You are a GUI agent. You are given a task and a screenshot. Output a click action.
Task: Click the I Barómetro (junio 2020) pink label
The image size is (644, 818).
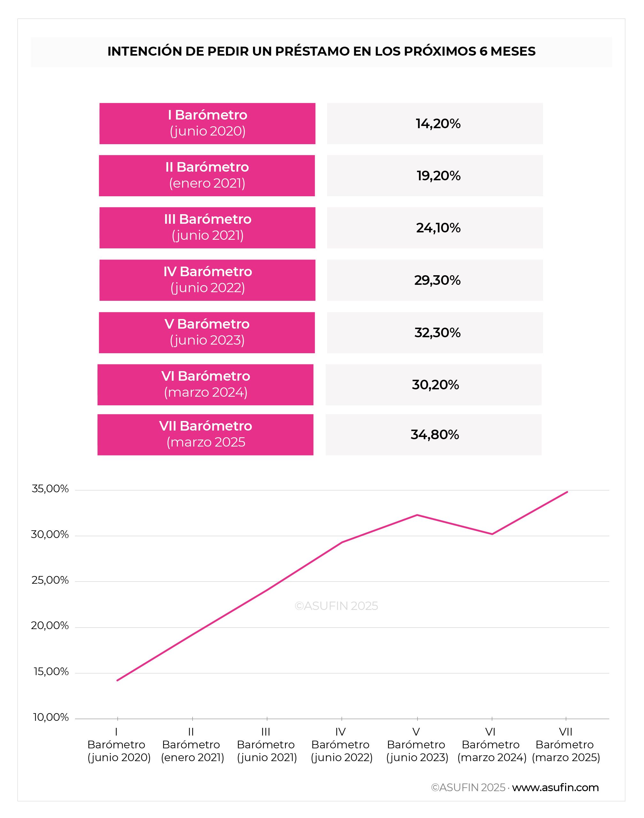[207, 123]
